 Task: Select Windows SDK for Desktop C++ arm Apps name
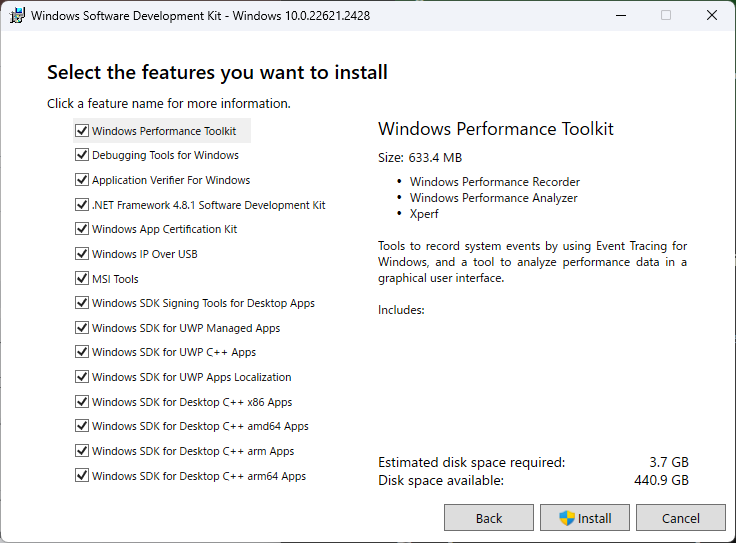[193, 451]
